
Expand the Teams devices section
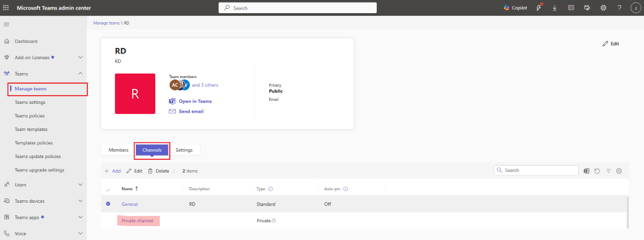(x=80, y=201)
